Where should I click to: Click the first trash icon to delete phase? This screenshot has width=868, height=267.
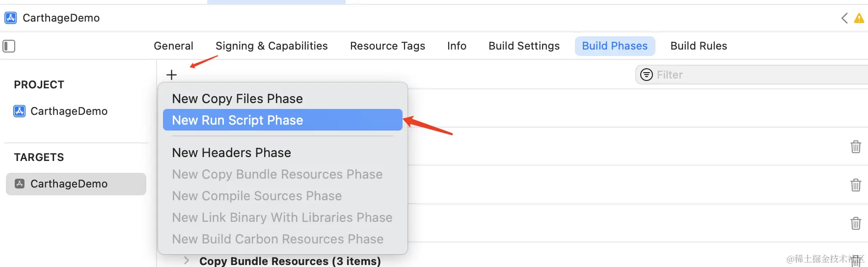pyautogui.click(x=855, y=147)
